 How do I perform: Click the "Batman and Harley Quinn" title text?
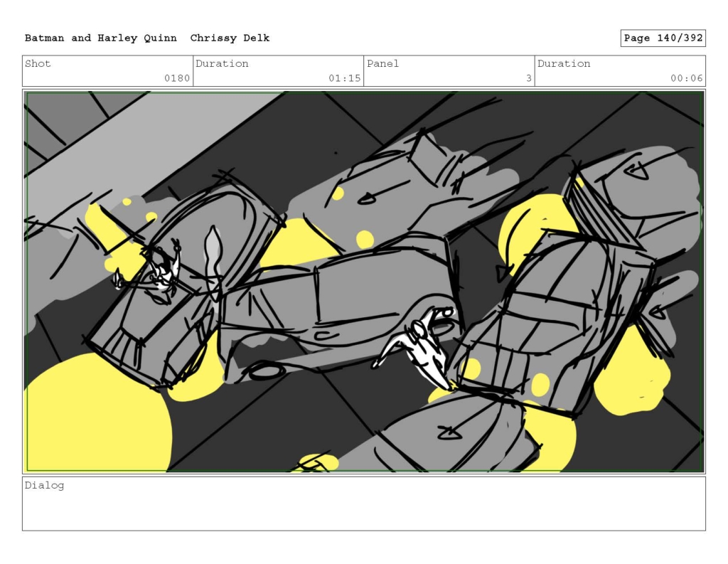(101, 38)
